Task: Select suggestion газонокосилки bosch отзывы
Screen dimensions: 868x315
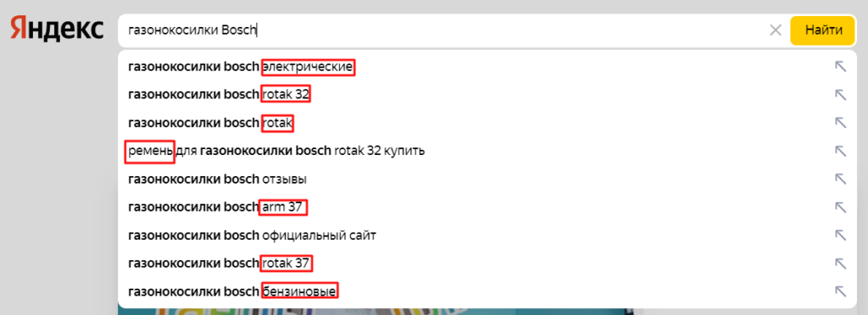Action: (x=487, y=179)
